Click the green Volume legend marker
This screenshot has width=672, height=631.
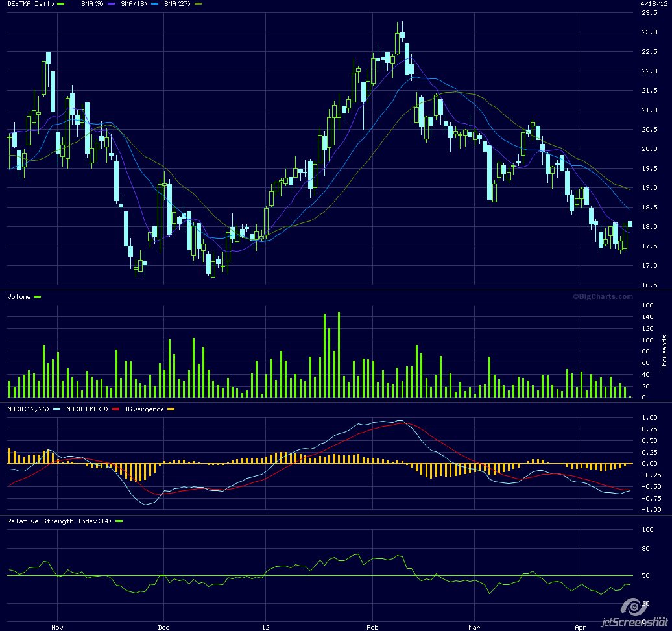coord(37,296)
